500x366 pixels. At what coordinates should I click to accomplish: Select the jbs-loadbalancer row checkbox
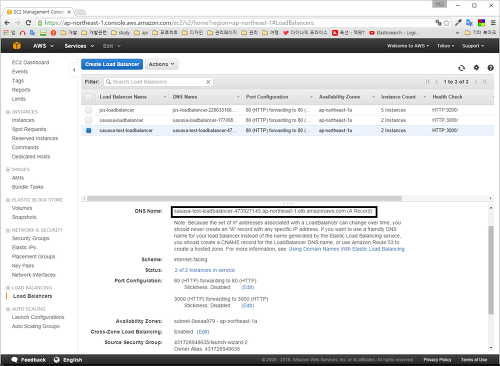coord(88,110)
